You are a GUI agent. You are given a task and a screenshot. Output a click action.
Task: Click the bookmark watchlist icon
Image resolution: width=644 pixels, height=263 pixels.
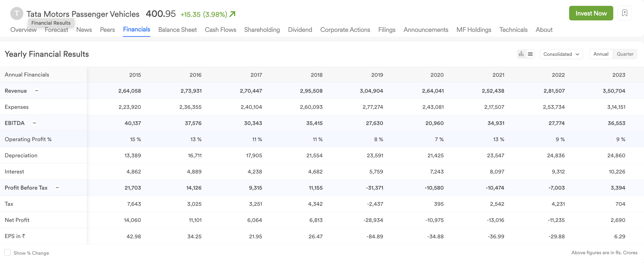tap(624, 13)
